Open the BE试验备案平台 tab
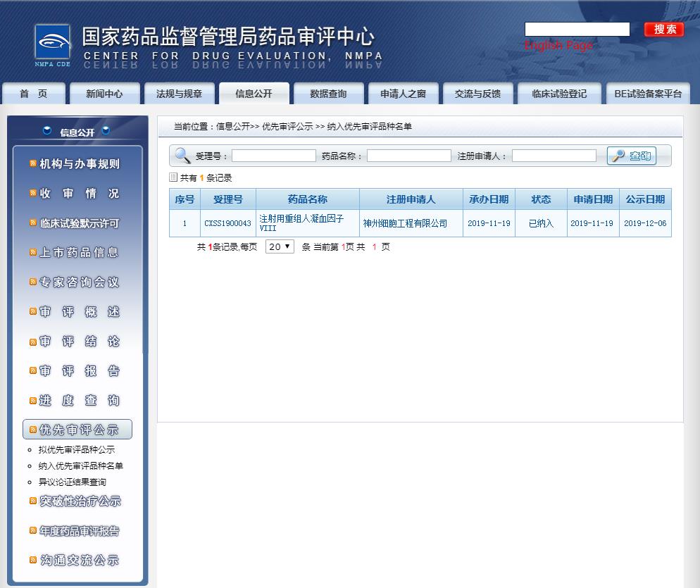This screenshot has width=700, height=588. click(648, 94)
